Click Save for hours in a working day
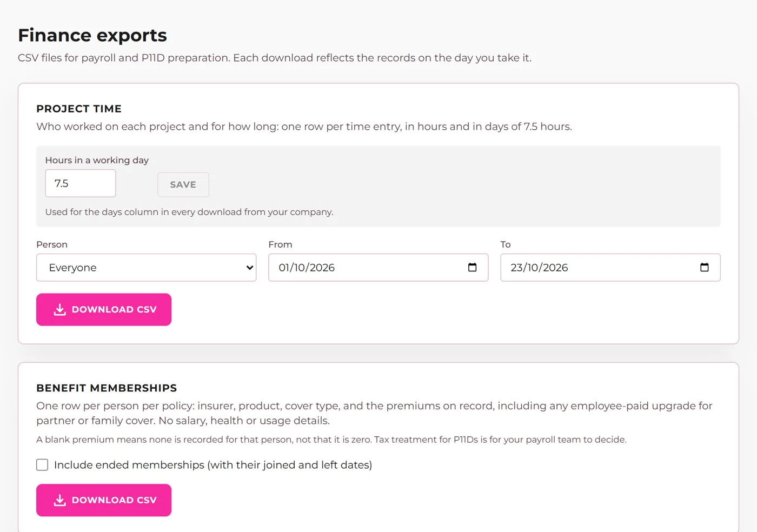This screenshot has height=532, width=757. [x=183, y=184]
